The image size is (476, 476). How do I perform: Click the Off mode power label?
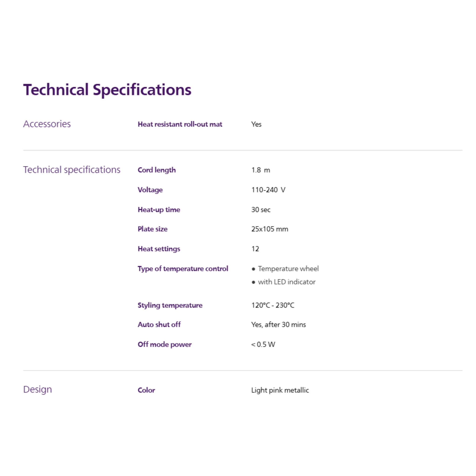click(x=165, y=344)
